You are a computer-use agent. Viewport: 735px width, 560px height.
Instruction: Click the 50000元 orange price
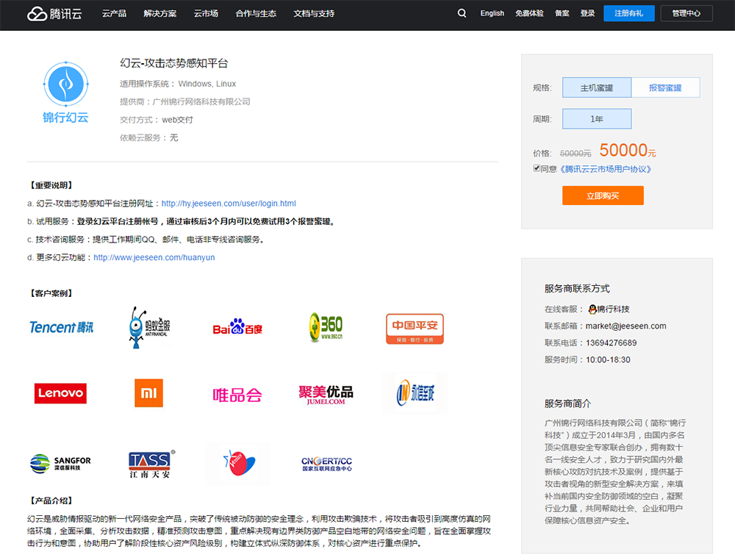click(627, 151)
